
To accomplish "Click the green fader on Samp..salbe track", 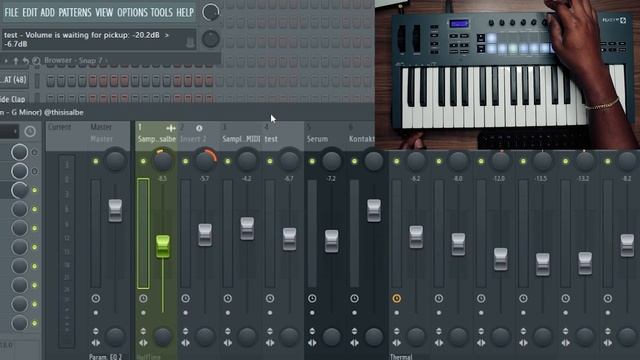I will point(163,246).
